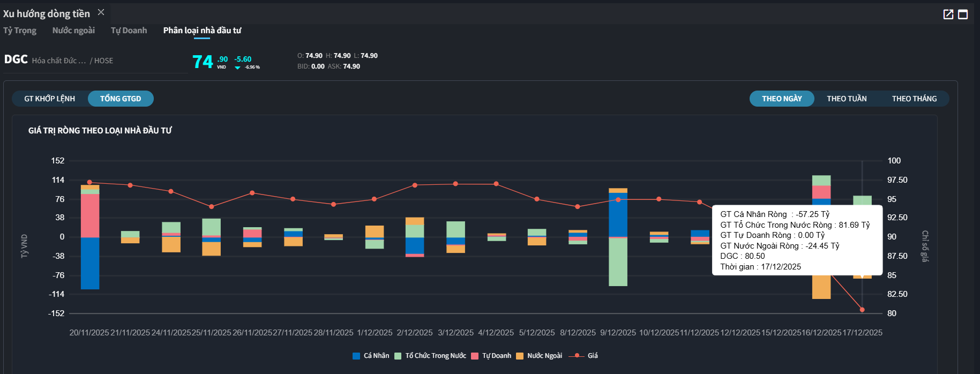Click the DGC ticker symbol
This screenshot has width=980, height=374.
[x=16, y=59]
